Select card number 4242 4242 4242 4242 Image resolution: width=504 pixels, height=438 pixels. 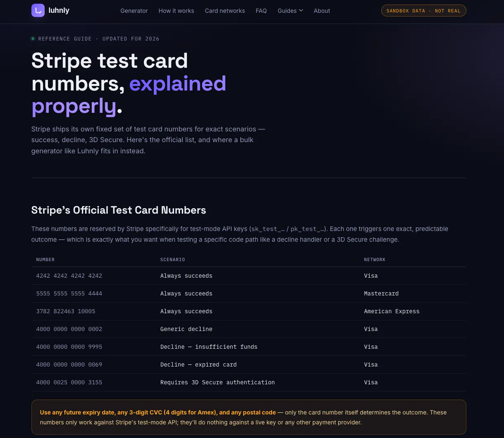[x=69, y=276]
